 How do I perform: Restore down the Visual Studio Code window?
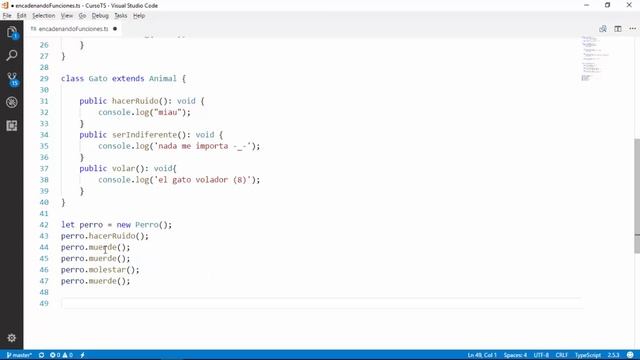608,5
